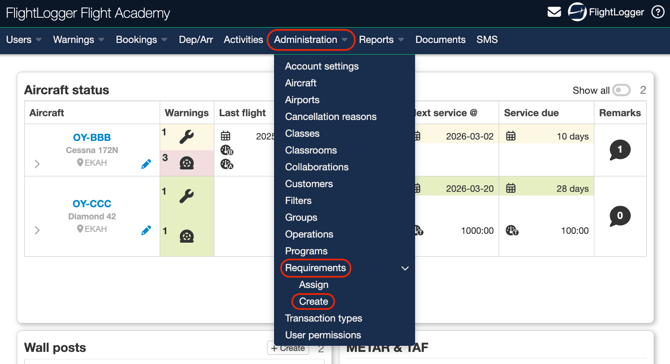
Task: Open remarks bubble showing 1 for OY-BBB
Action: click(620, 150)
